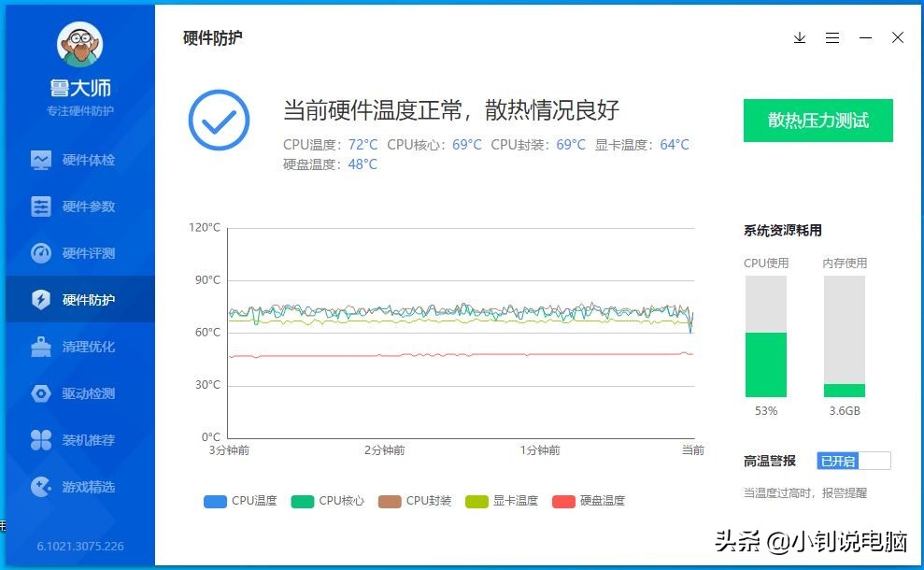This screenshot has height=570, width=924.
Task: Click the 硬件评测 gauge icon
Action: (x=41, y=253)
